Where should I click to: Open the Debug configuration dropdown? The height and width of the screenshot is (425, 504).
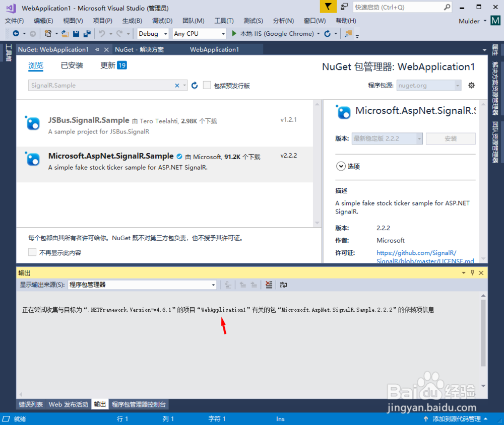click(x=153, y=33)
